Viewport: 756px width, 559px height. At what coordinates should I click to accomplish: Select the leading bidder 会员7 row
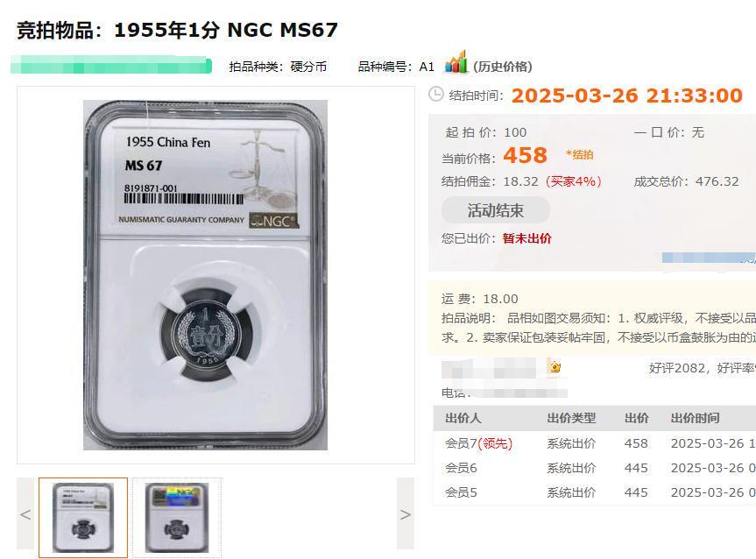pyautogui.click(x=595, y=443)
